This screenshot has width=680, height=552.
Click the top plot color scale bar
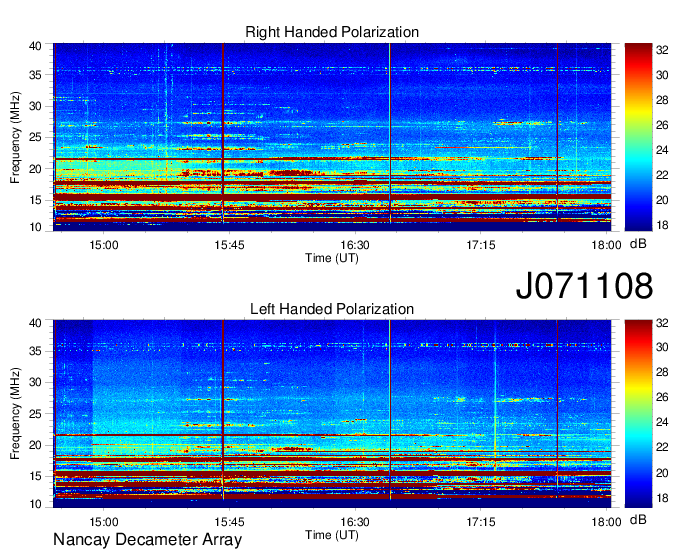[638, 137]
